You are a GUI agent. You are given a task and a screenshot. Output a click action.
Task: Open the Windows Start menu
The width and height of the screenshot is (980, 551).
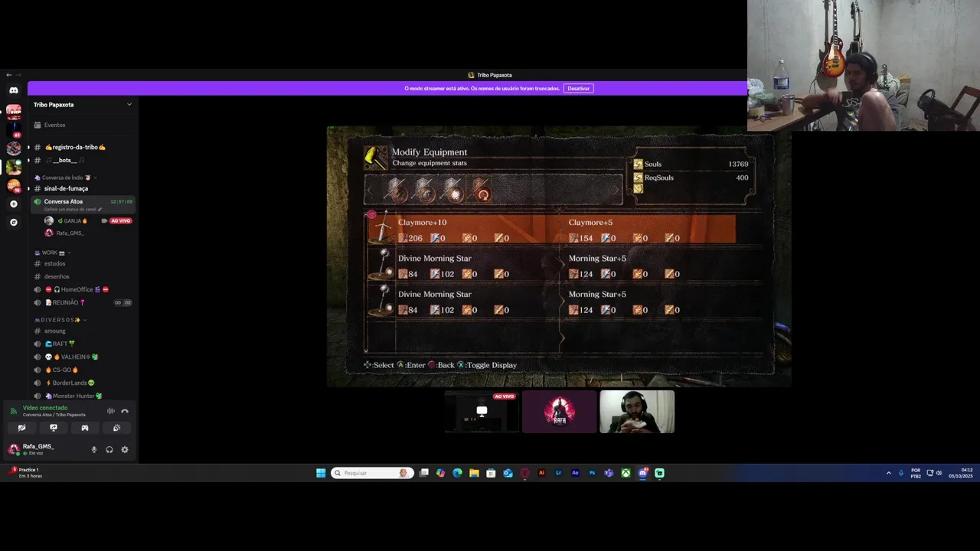[x=321, y=473]
